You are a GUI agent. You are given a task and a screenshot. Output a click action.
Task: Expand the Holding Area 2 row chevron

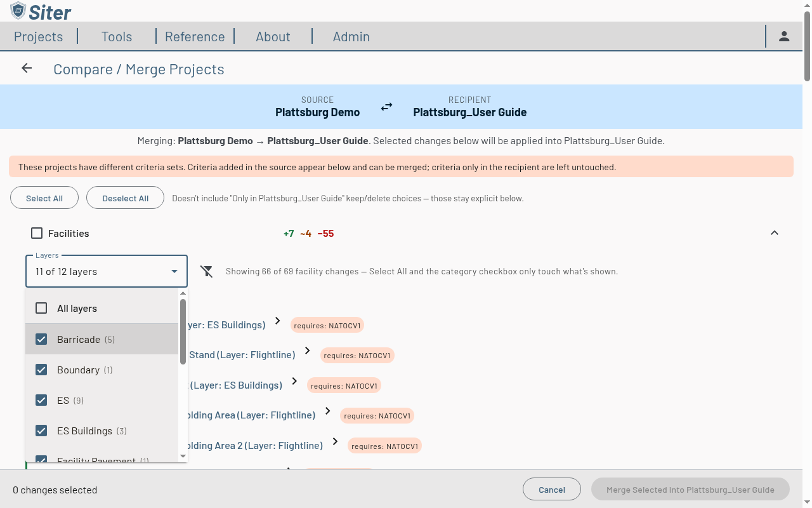[335, 442]
